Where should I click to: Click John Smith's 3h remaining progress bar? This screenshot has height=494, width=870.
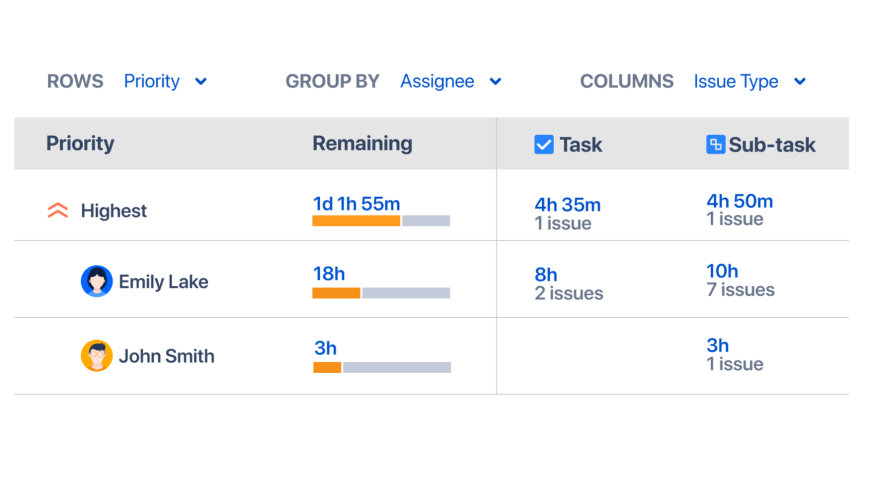(382, 368)
